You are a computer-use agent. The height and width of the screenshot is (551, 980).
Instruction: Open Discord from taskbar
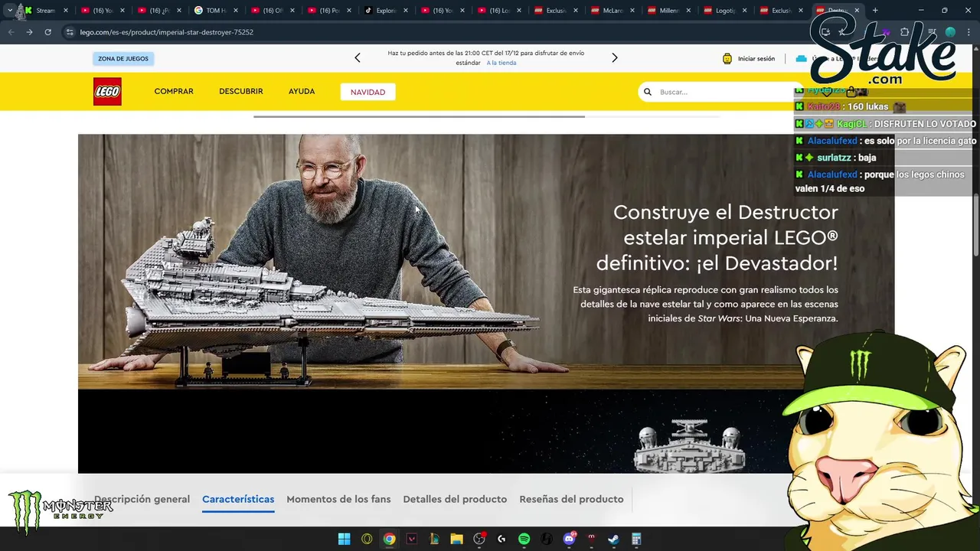click(569, 539)
